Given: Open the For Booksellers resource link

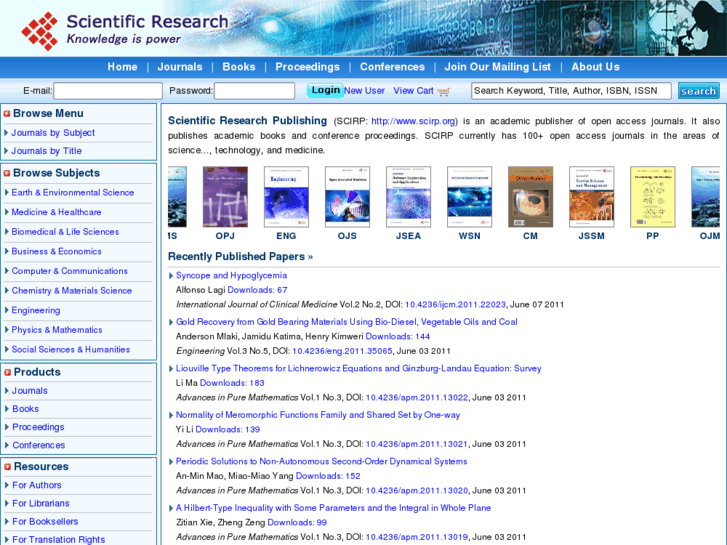Looking at the screenshot, I should pos(45,521).
